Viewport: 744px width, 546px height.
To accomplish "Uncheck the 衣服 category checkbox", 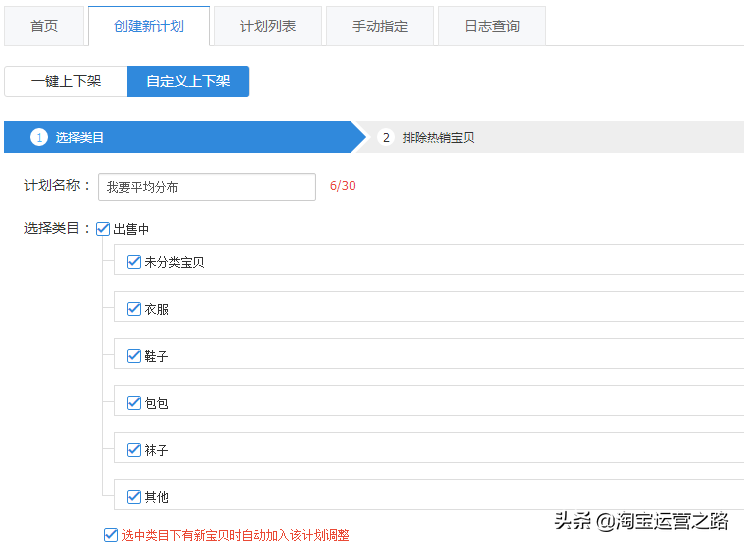I will point(134,309).
